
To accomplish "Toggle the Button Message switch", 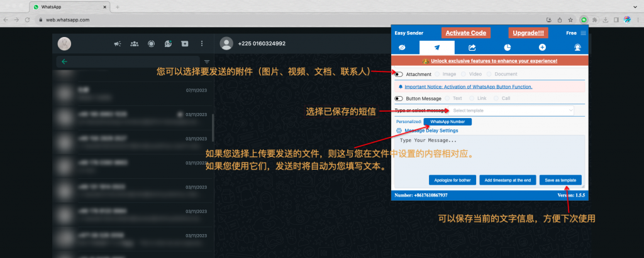I will tap(399, 99).
